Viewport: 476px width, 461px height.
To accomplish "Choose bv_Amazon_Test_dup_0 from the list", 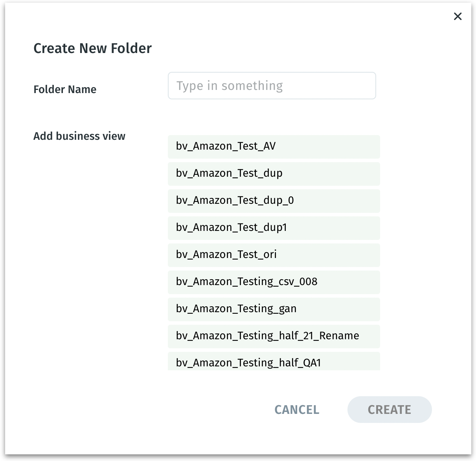I will coord(274,201).
